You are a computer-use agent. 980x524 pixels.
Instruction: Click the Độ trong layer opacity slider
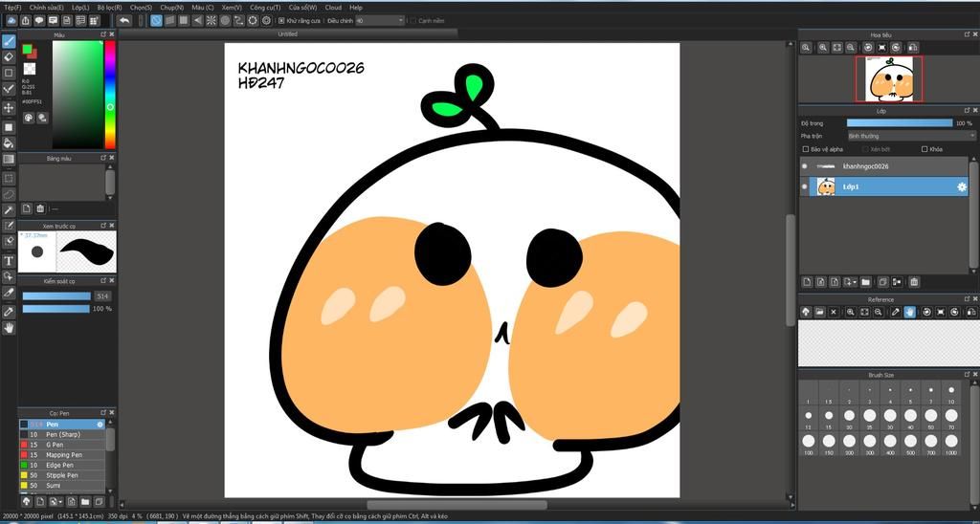[x=900, y=123]
